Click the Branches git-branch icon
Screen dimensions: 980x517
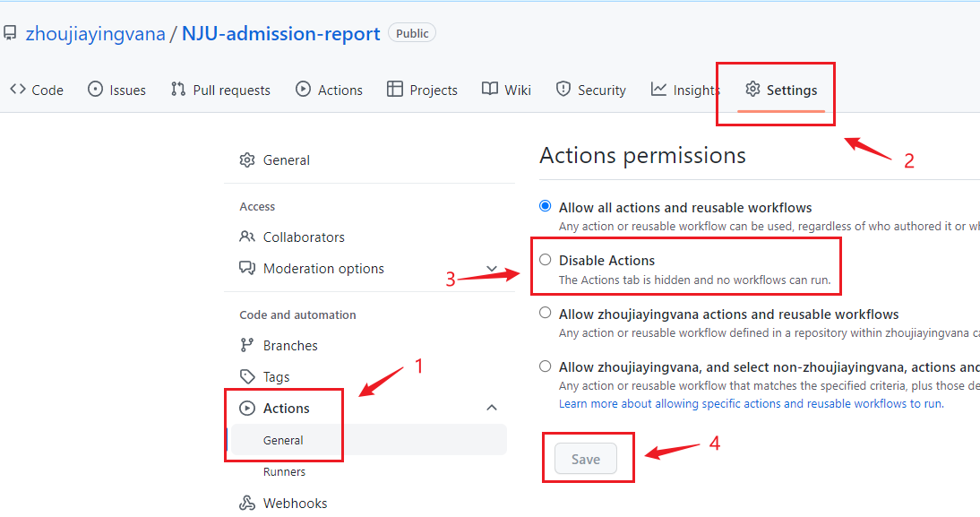247,345
